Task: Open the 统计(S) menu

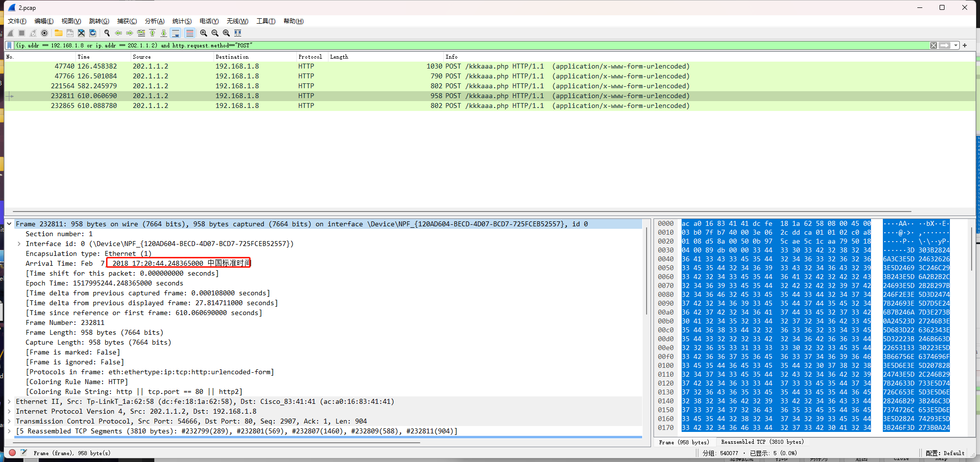Action: pyautogui.click(x=182, y=21)
